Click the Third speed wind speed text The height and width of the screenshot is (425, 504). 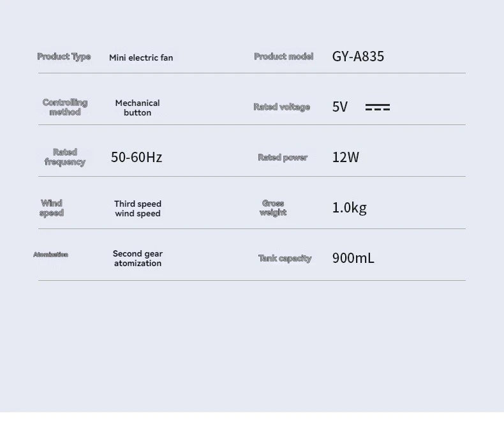(x=138, y=209)
